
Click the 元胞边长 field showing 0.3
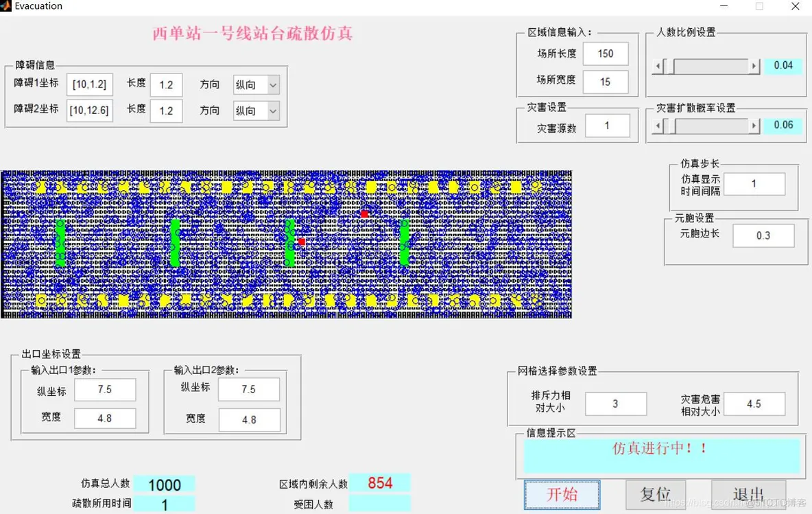[x=763, y=236]
